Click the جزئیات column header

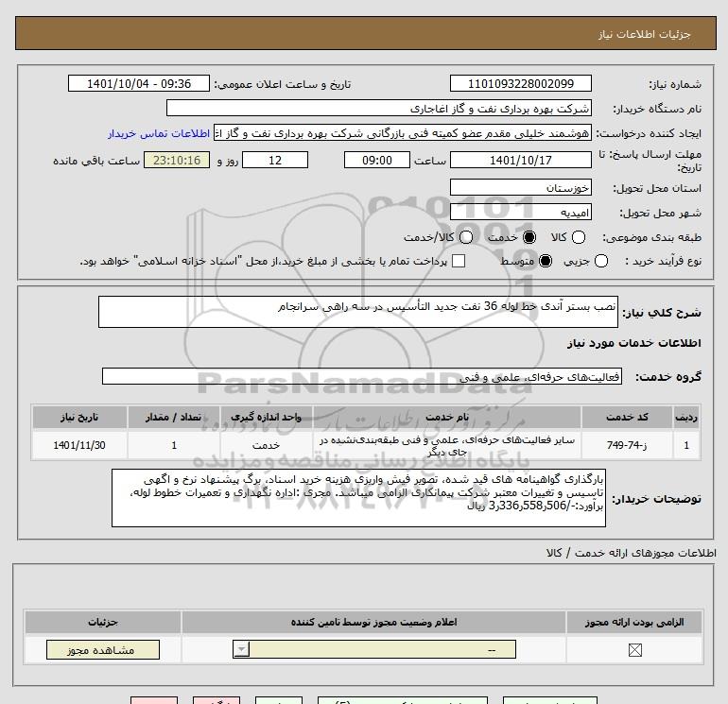[103, 622]
